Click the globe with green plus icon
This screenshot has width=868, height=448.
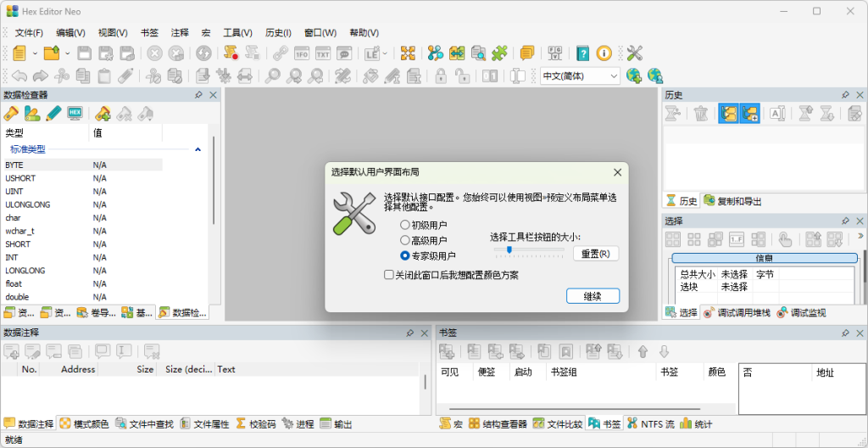coord(634,76)
